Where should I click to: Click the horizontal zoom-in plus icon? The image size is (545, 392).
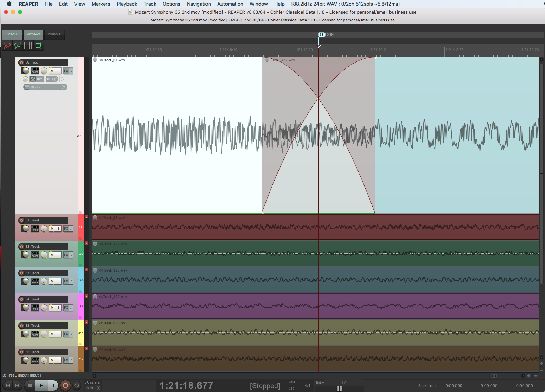coord(529,376)
